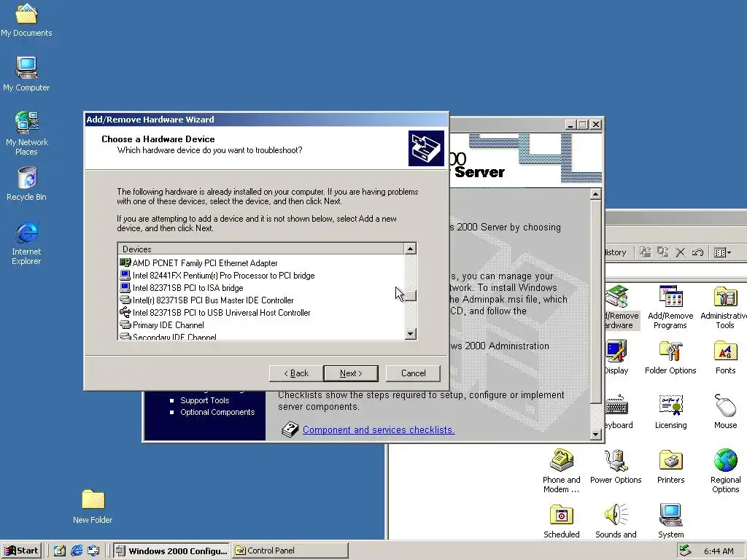The height and width of the screenshot is (560, 747).
Task: Click the devices list scroll up arrow
Action: point(410,249)
